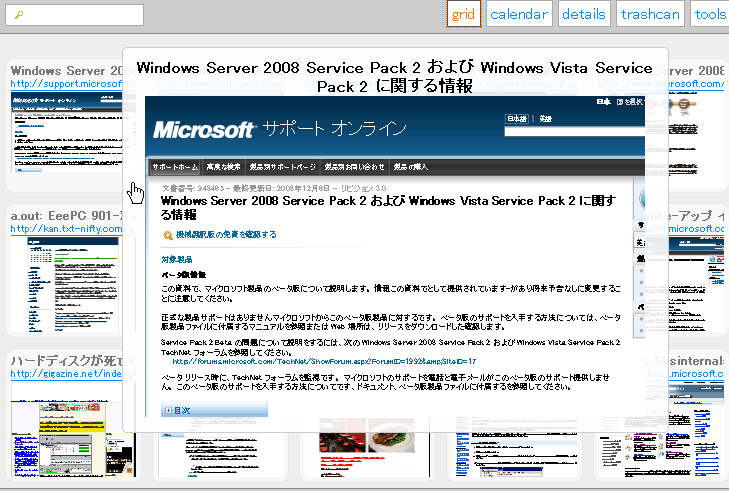The width and height of the screenshot is (729, 491).
Task: Select the ハードディスク card title
Action: tap(66, 361)
